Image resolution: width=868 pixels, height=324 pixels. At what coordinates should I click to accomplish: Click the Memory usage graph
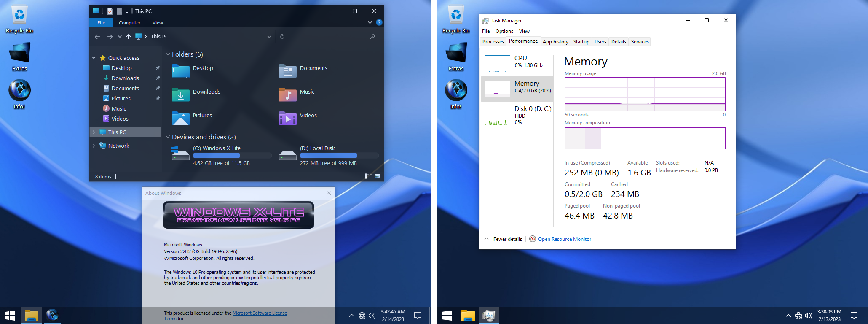point(645,94)
